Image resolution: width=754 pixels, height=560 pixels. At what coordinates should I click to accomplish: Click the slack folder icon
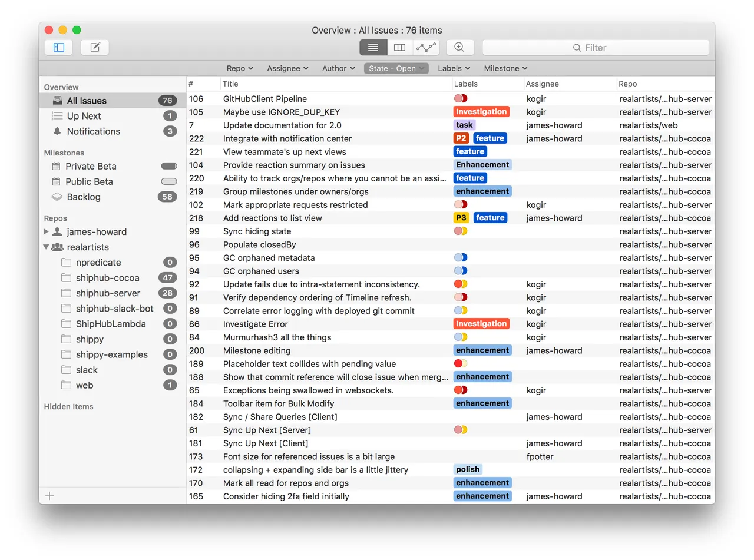(x=66, y=369)
